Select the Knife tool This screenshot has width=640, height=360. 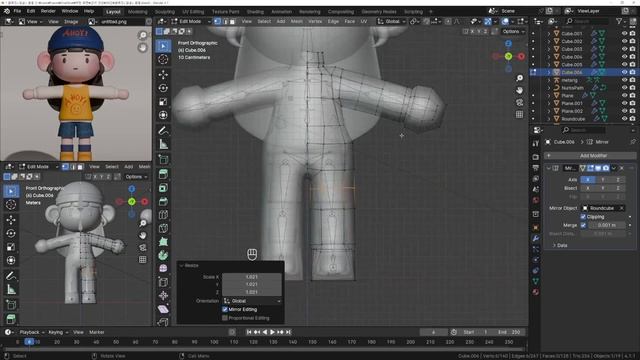163,228
